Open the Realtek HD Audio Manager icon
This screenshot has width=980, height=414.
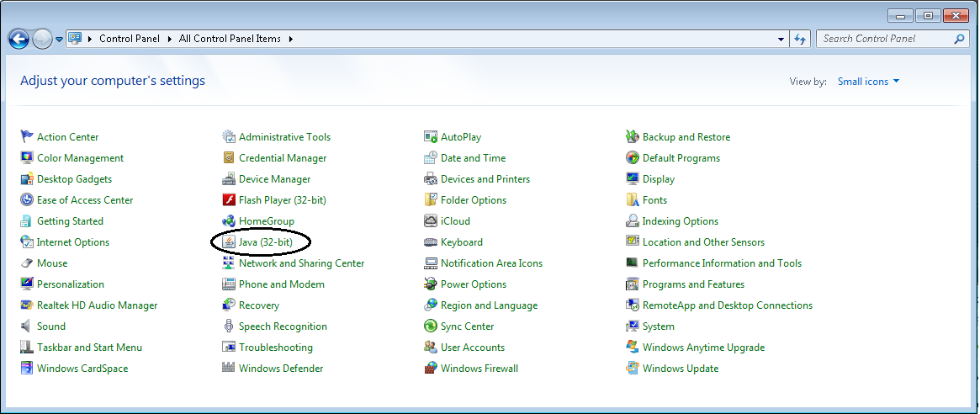click(27, 305)
